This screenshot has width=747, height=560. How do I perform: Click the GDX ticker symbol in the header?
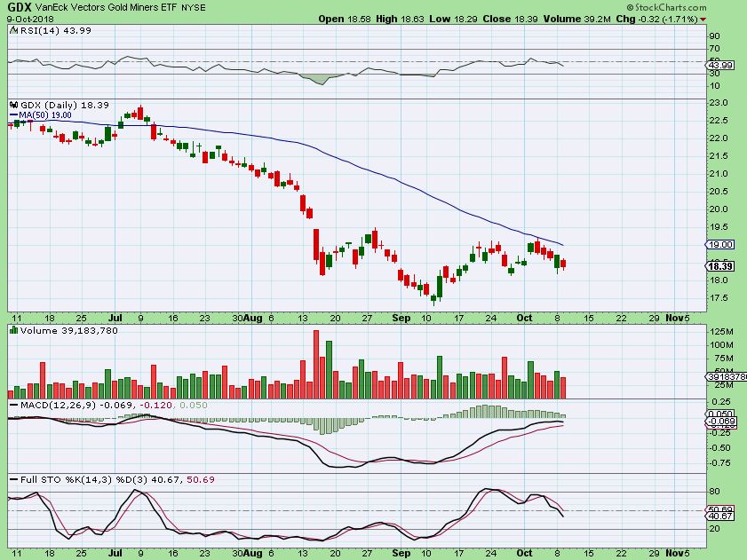point(19,8)
